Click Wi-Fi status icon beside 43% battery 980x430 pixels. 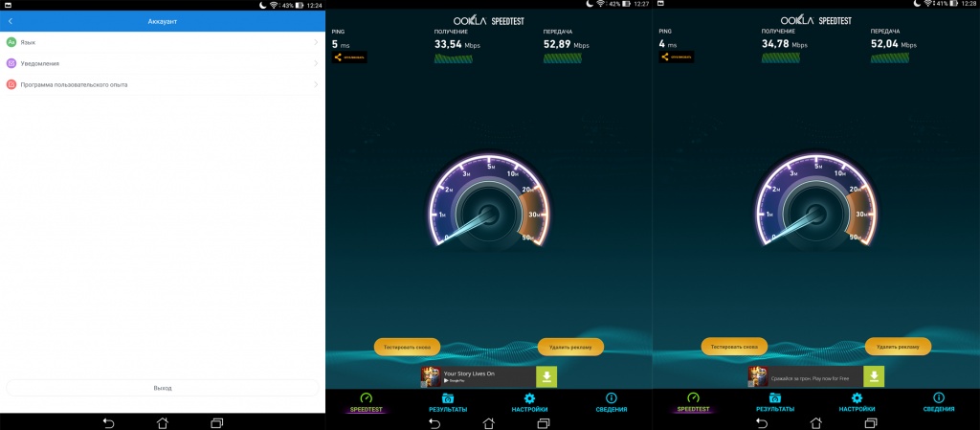click(x=274, y=5)
